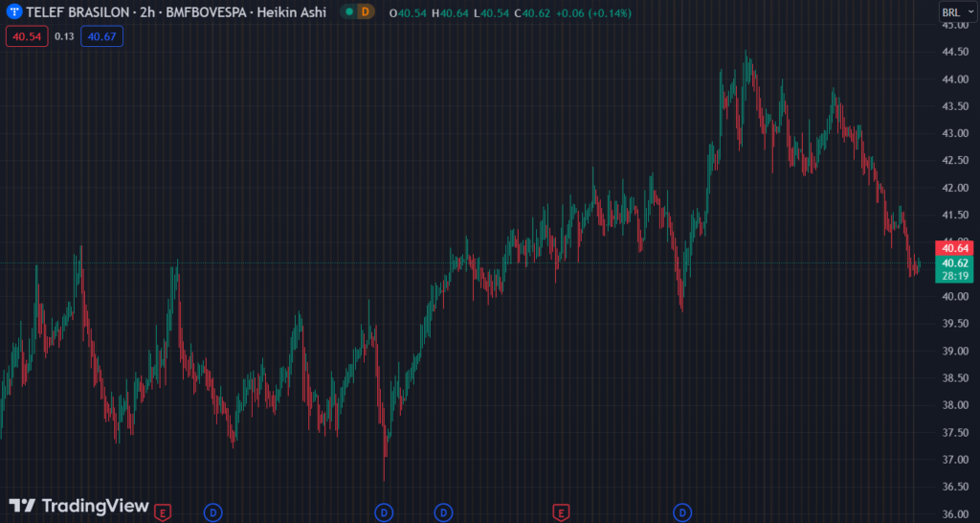Click the 37.00 price scale label
Screen dimensions: 980x523
coord(956,460)
